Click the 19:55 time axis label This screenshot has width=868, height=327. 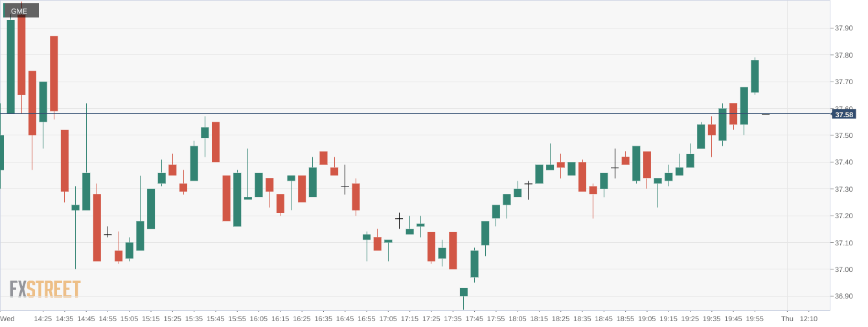point(755,319)
